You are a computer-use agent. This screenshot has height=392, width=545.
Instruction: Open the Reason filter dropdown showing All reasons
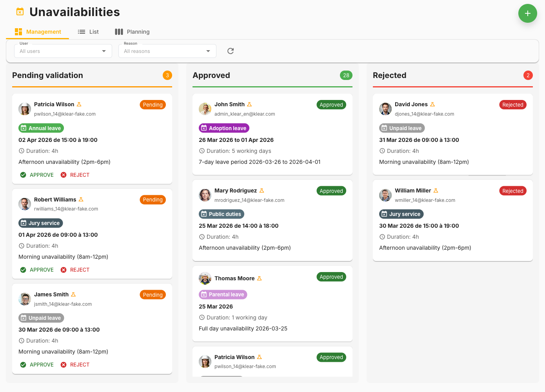point(167,51)
